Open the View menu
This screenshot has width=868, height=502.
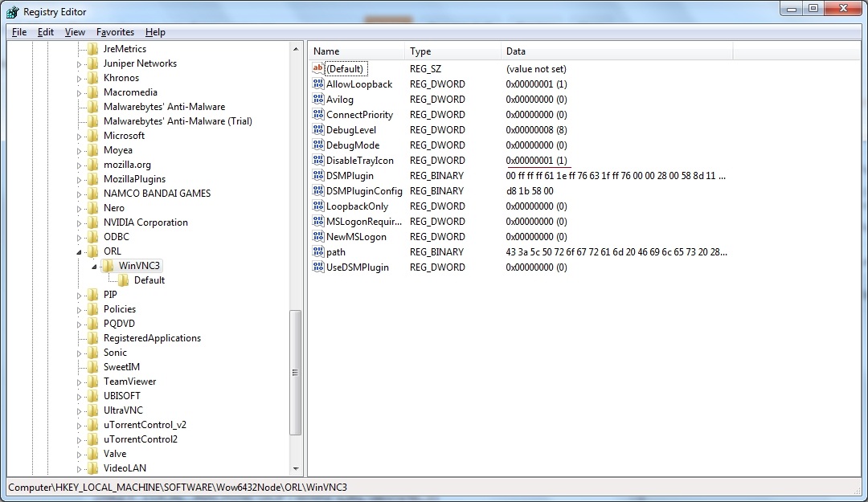pos(75,32)
